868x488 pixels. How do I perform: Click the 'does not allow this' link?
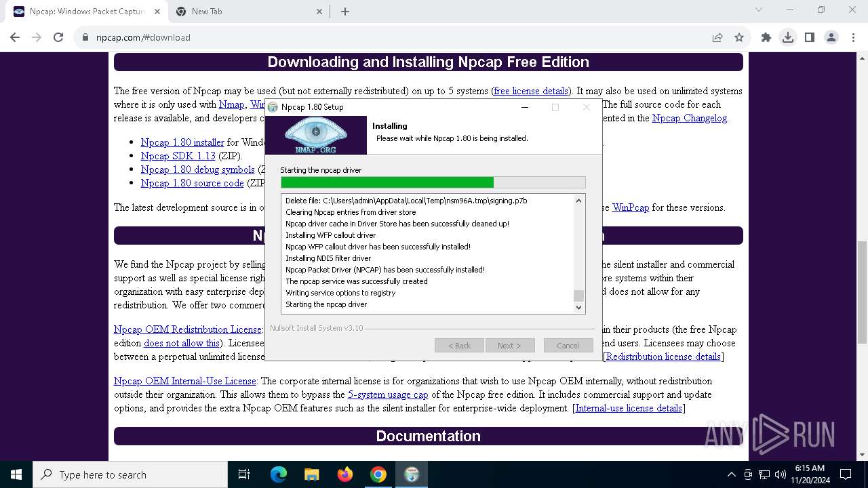coord(182,343)
